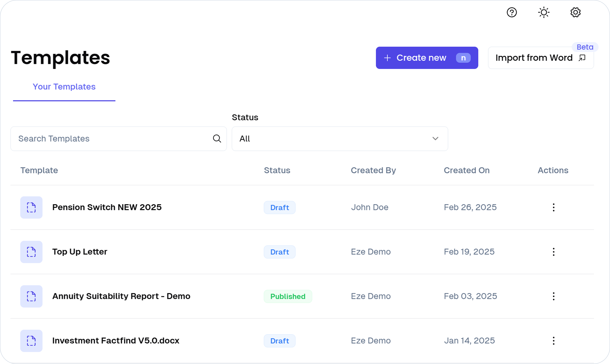Click date Feb 03, 2025
Image resolution: width=610 pixels, height=364 pixels.
[470, 296]
